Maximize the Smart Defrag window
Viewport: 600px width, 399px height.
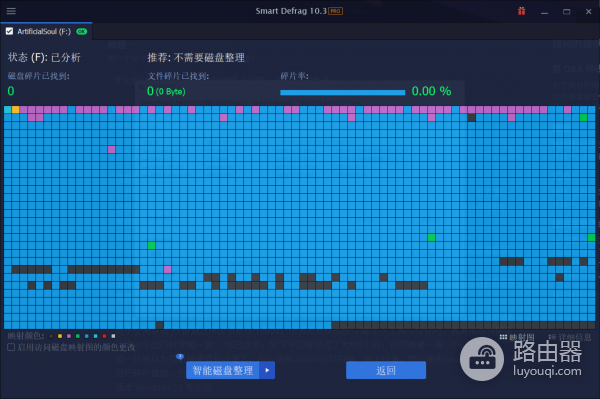(x=566, y=12)
